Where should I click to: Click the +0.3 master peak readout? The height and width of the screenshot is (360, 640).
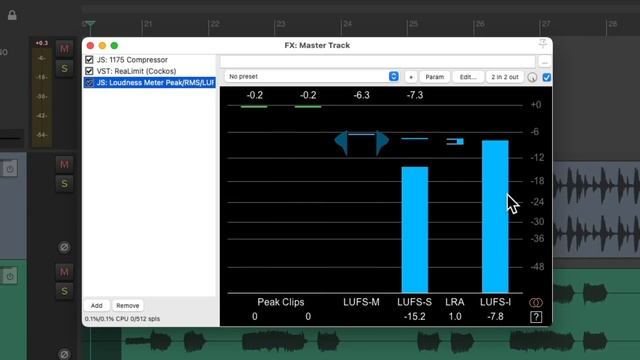(x=41, y=43)
